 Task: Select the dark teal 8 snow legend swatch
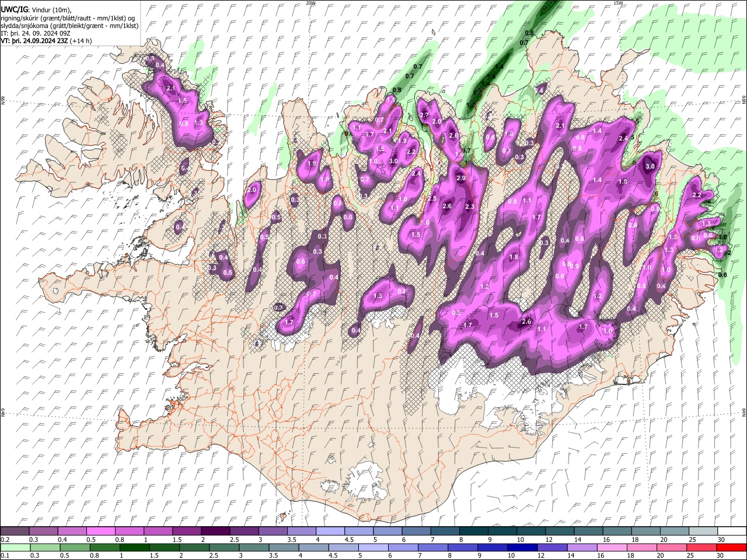pos(473,531)
